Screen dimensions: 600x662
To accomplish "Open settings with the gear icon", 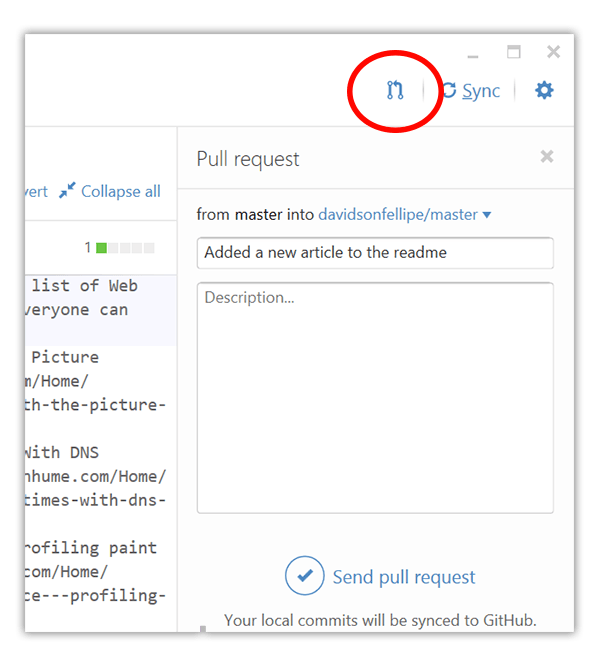I will click(544, 90).
